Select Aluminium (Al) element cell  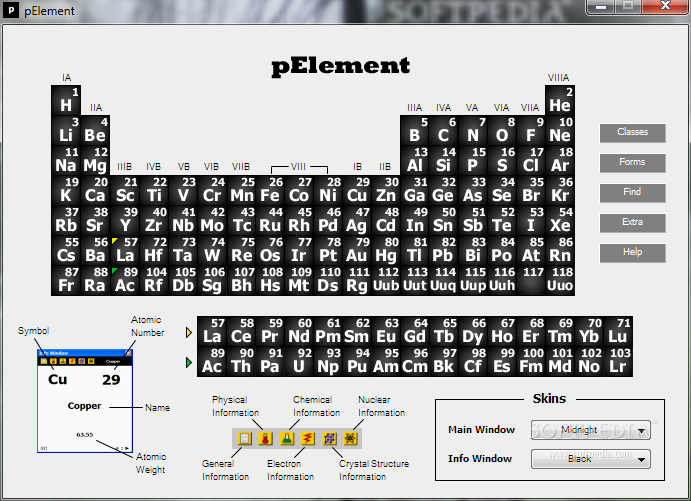[x=415, y=160]
